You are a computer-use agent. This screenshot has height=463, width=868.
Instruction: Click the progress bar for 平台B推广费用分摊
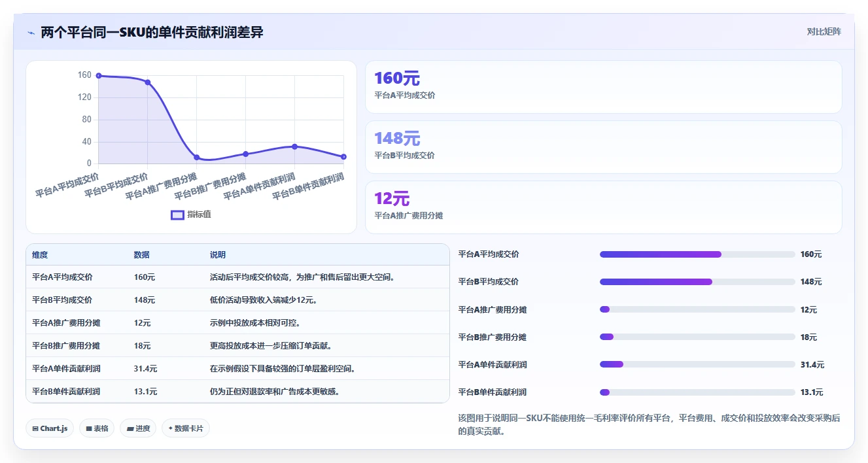(x=697, y=337)
